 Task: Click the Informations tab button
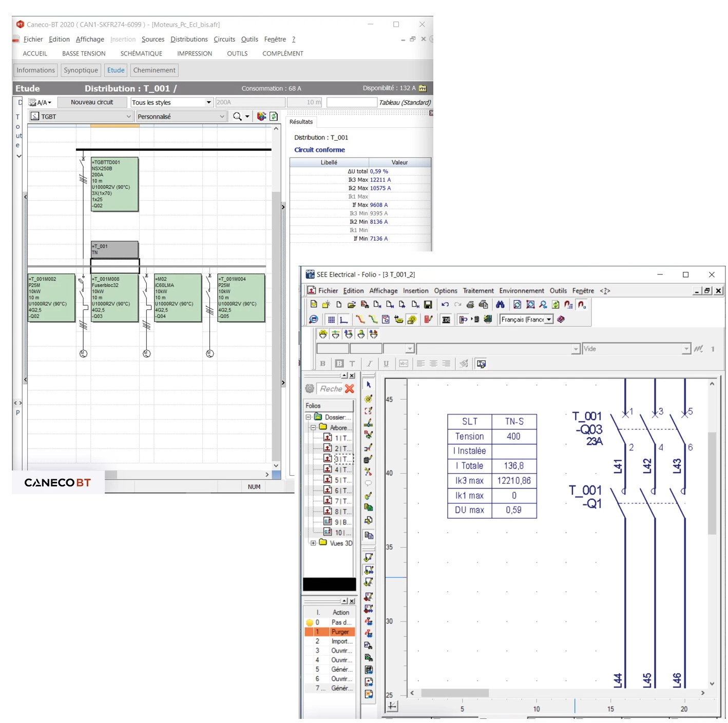35,70
